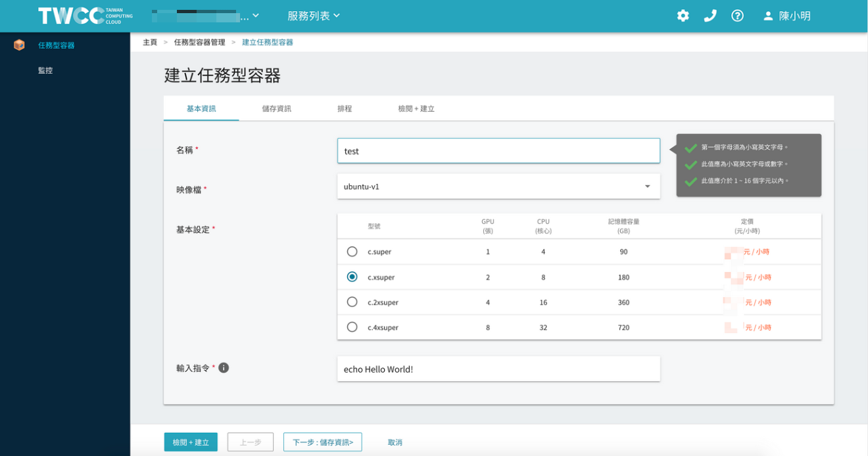The width and height of the screenshot is (868, 456).
Task: Click the 取消 button
Action: pos(395,442)
